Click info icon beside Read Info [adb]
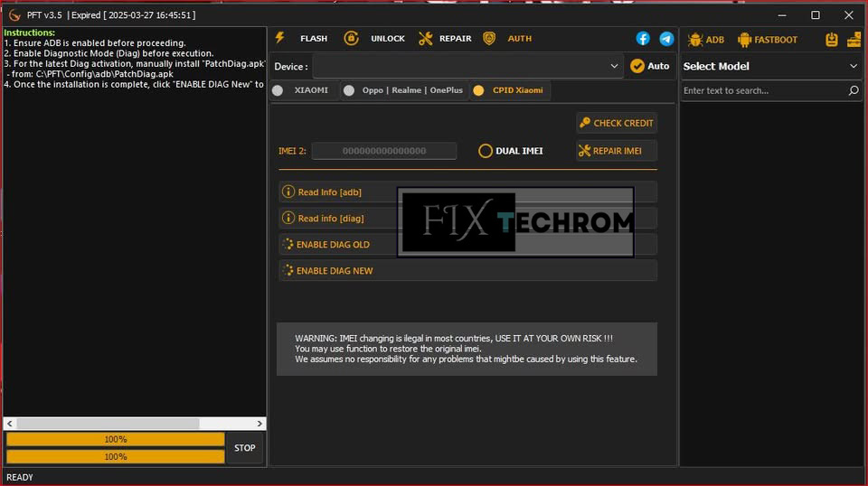Image resolution: width=868 pixels, height=486 pixels. 288,192
